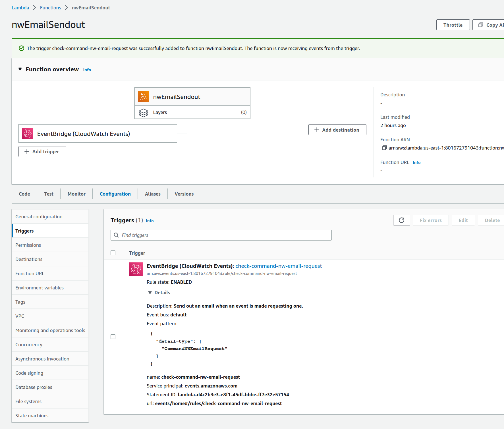This screenshot has height=429, width=504.
Task: Open Info link next to Function overview
Action: coord(87,70)
